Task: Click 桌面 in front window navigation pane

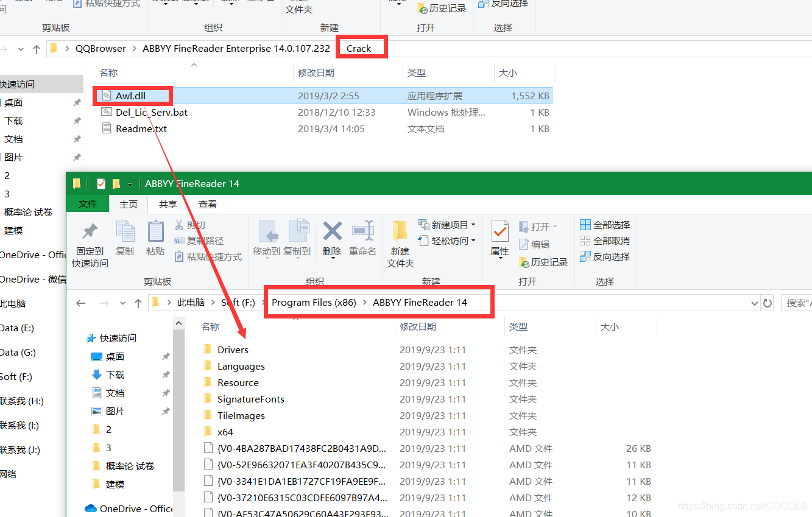Action: tap(115, 356)
